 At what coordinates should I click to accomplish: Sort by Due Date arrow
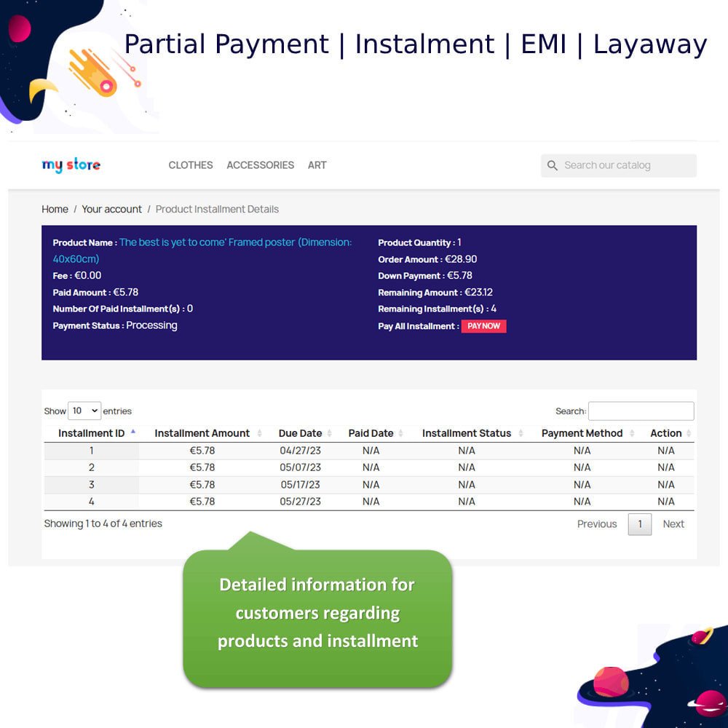click(x=329, y=433)
